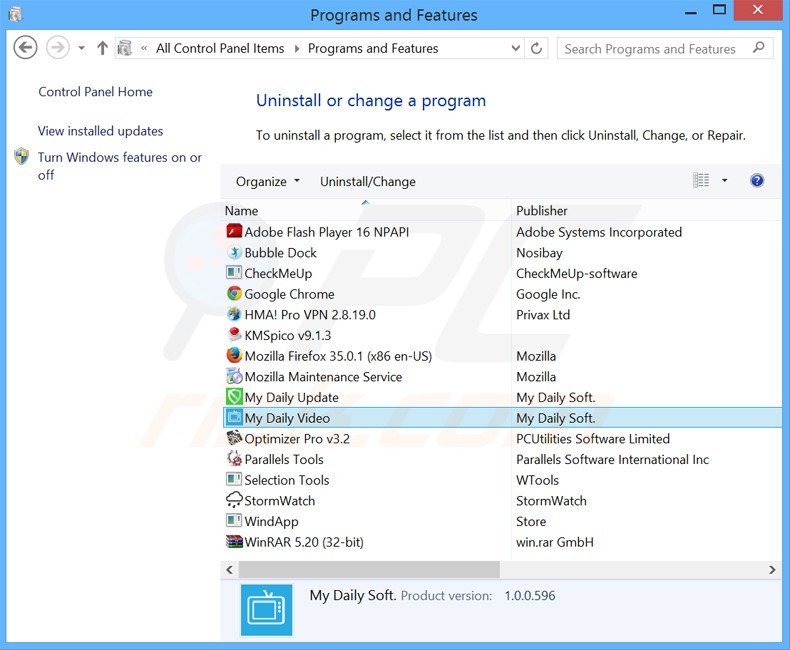The width and height of the screenshot is (790, 650).
Task: Select the Optimizer Pro v3.2 icon
Action: pos(234,438)
